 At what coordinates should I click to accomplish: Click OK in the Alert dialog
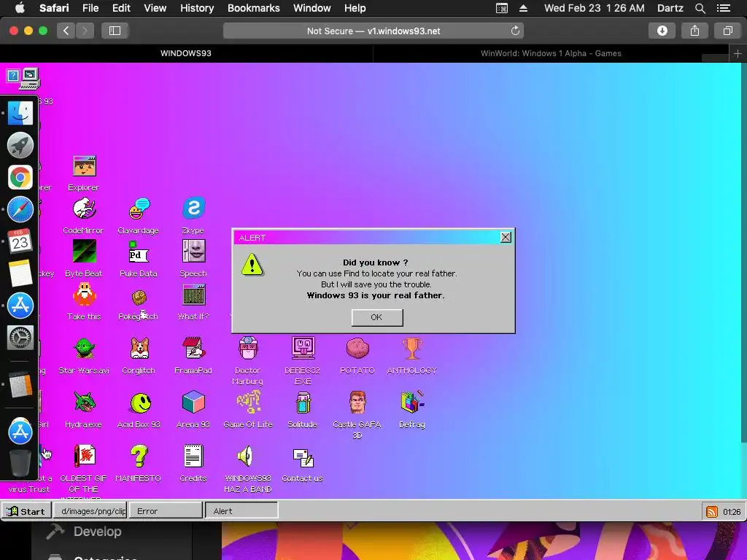(377, 317)
